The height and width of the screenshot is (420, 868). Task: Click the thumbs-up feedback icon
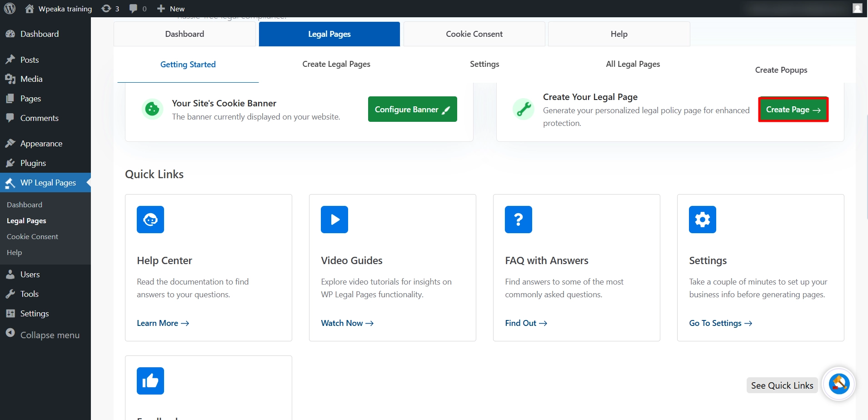click(x=150, y=381)
